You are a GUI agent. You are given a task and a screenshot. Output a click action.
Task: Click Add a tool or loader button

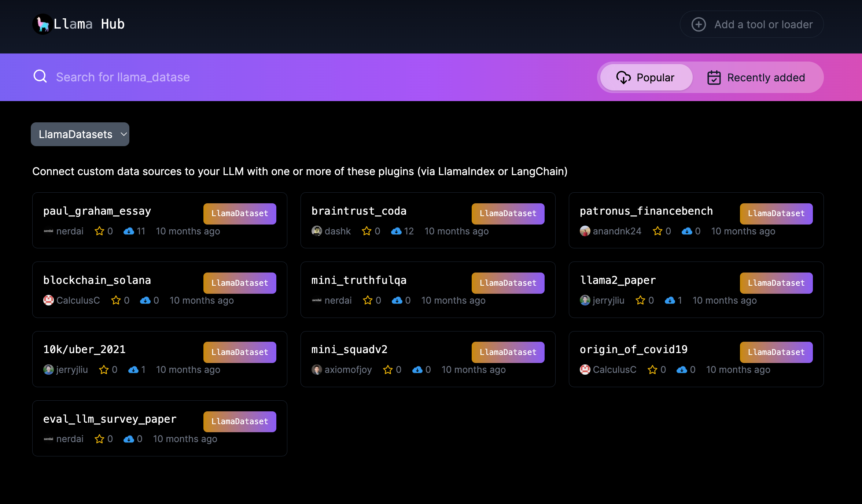pyautogui.click(x=752, y=25)
